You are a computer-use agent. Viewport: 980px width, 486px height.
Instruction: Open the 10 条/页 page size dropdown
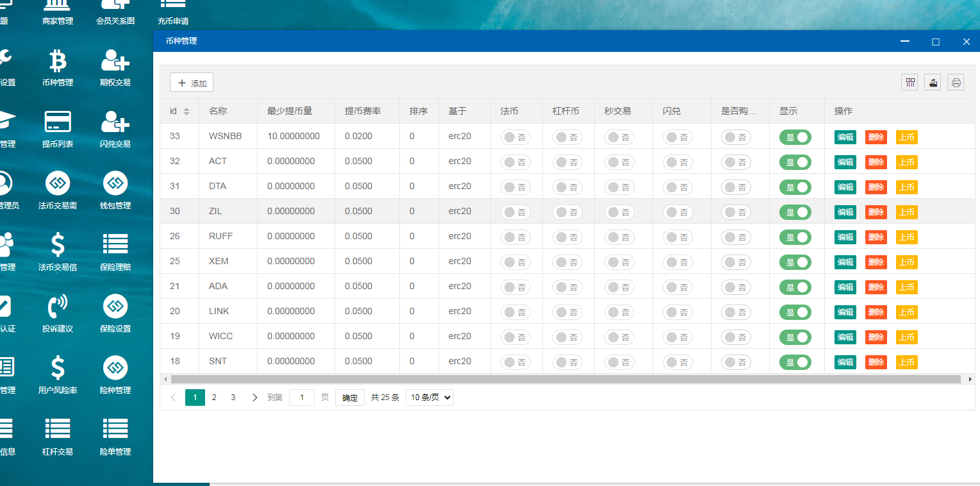click(x=429, y=398)
